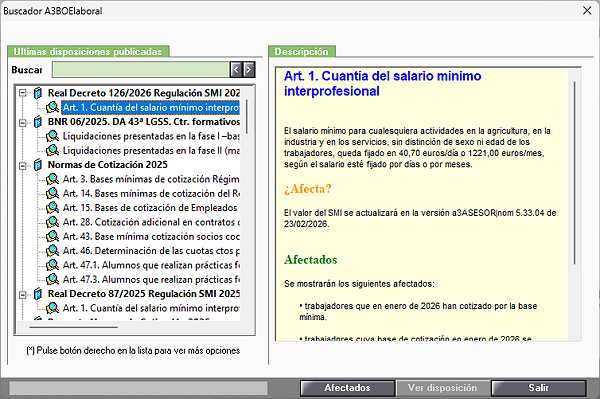Click the description panel vertical scrollbar
600x399 pixels.
pyautogui.click(x=574, y=172)
